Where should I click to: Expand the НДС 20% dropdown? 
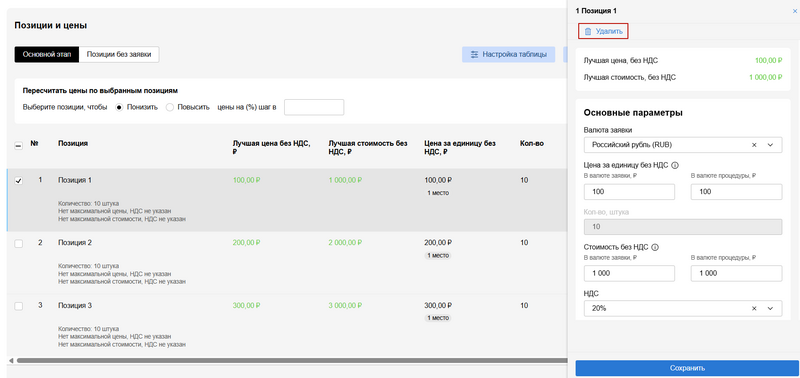tap(771, 309)
